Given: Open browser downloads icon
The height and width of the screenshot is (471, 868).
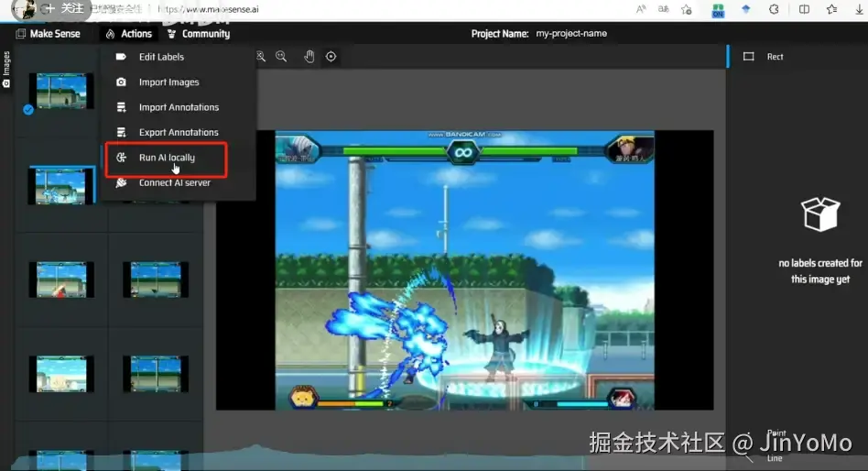Looking at the screenshot, I should click(859, 9).
